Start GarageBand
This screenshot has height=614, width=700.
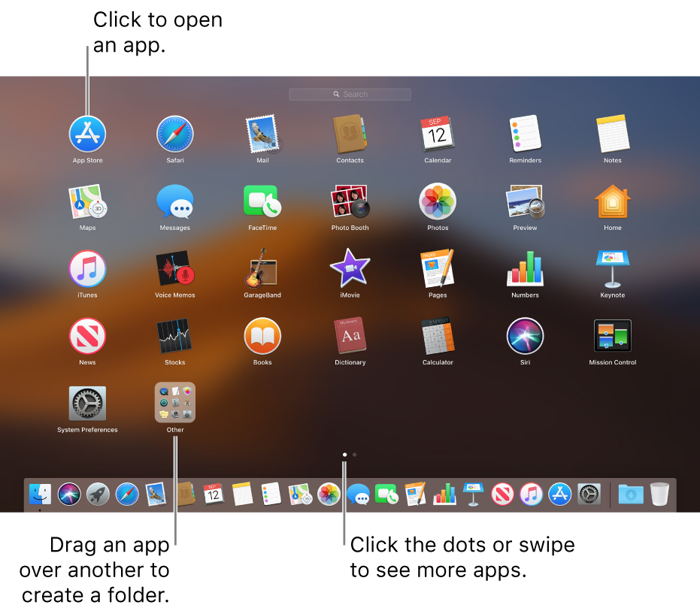[x=262, y=268]
